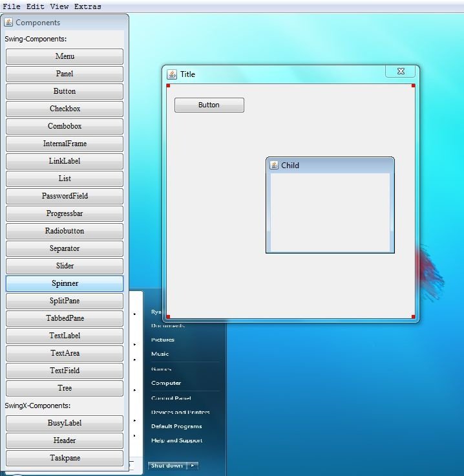Add a Panel component

tap(65, 74)
